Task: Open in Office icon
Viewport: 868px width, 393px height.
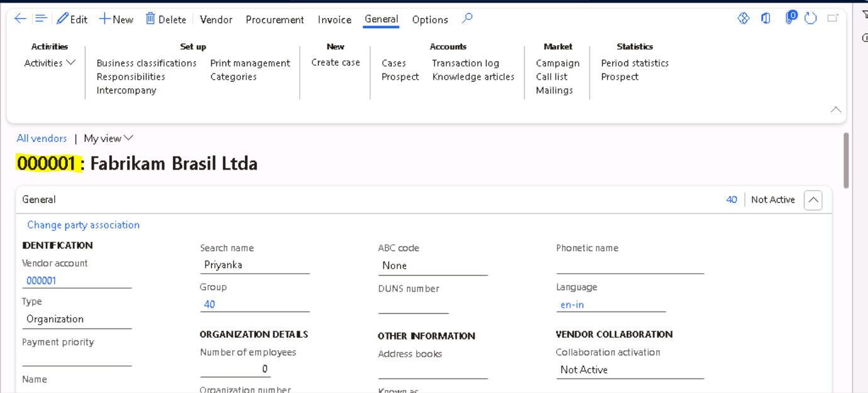Action: click(x=766, y=18)
